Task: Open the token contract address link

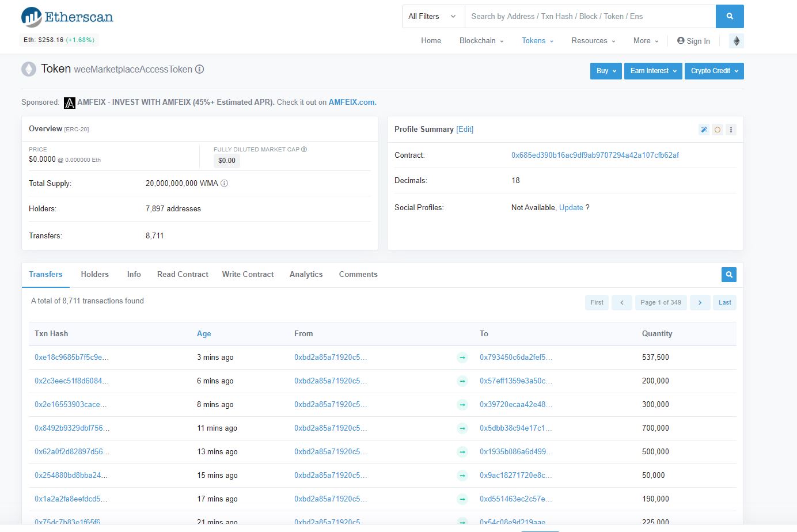Action: pyautogui.click(x=595, y=155)
